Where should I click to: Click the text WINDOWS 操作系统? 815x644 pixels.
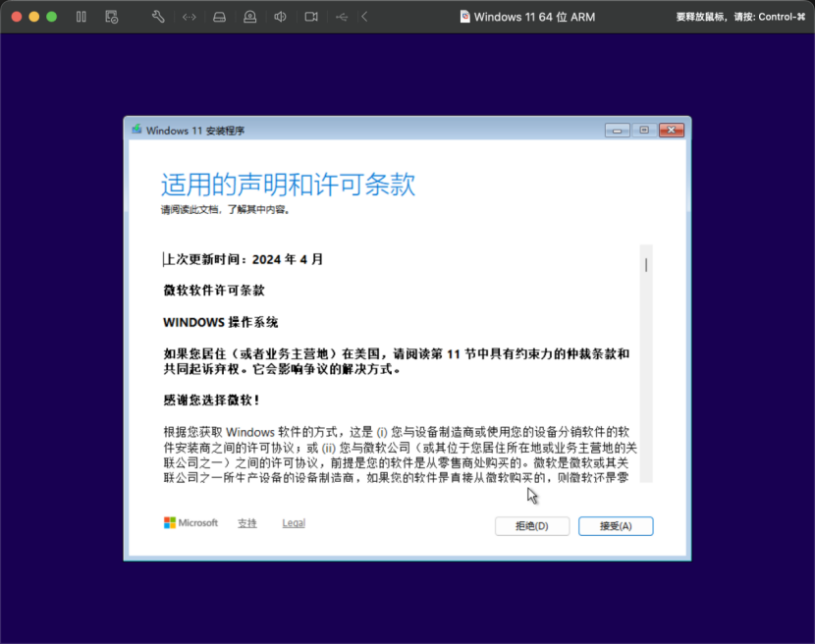pos(221,322)
